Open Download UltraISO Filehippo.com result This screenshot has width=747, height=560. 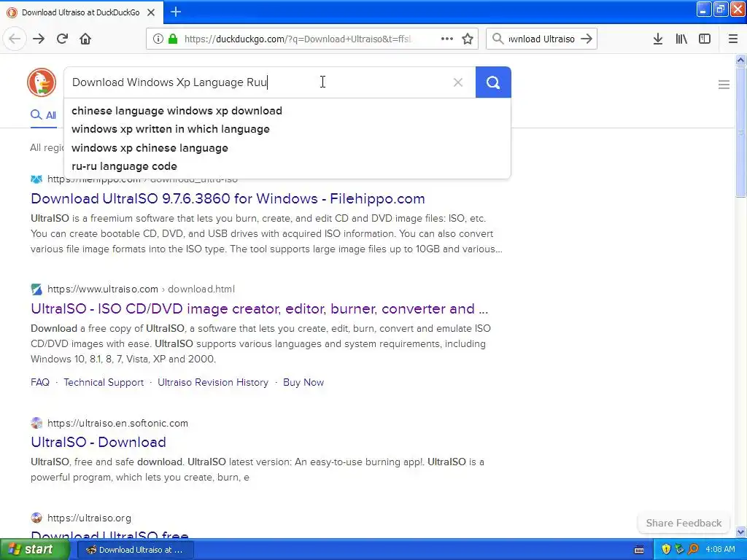pyautogui.click(x=228, y=198)
